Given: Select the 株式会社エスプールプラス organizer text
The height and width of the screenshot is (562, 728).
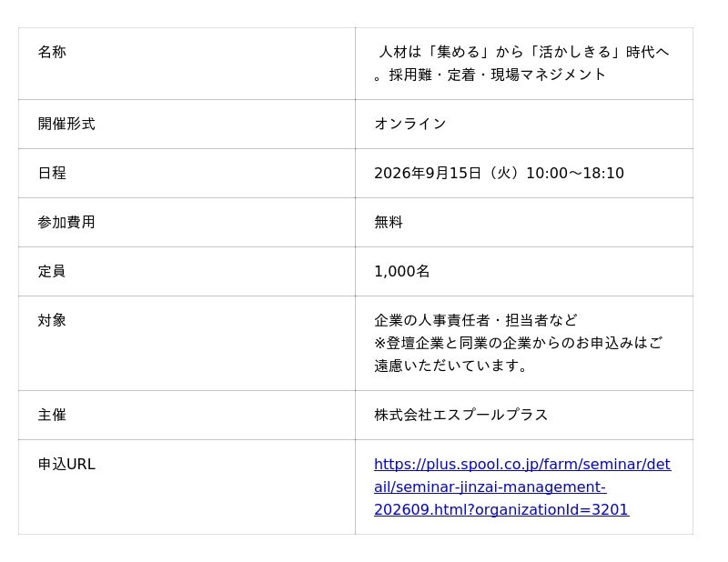Looking at the screenshot, I should point(461,415).
